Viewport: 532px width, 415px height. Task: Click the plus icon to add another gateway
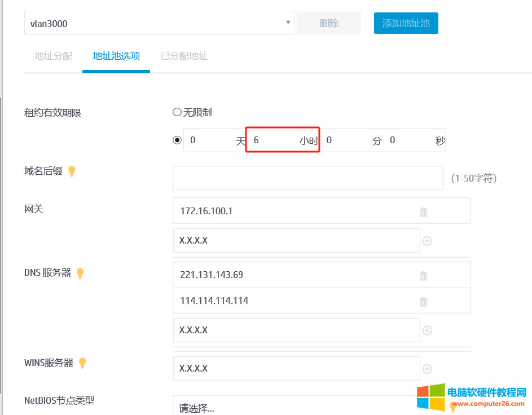(x=427, y=240)
